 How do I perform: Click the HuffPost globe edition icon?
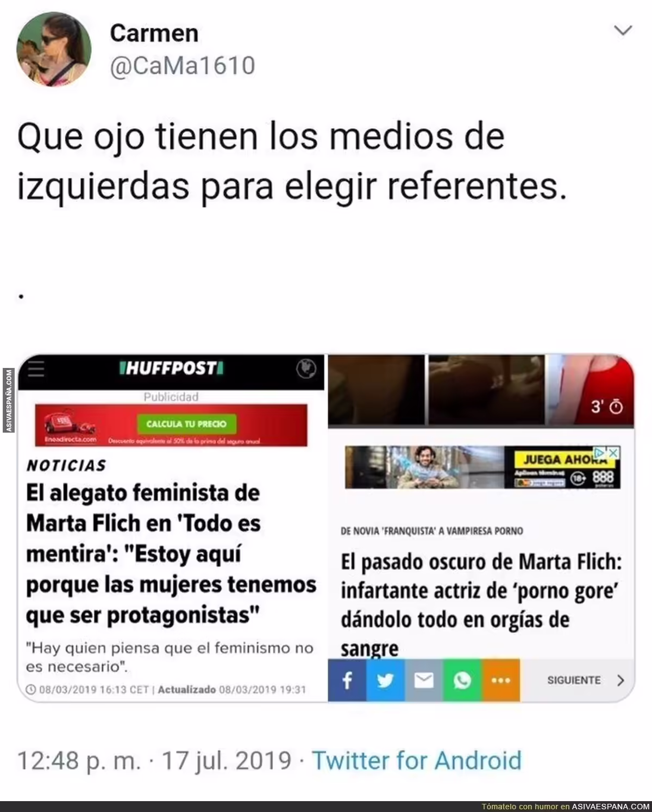click(306, 369)
